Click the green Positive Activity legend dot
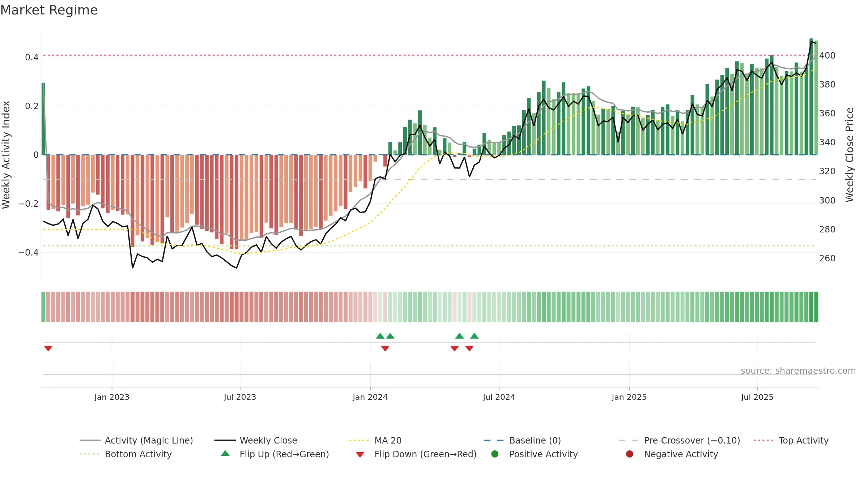This screenshot has height=488, width=868. tap(495, 454)
